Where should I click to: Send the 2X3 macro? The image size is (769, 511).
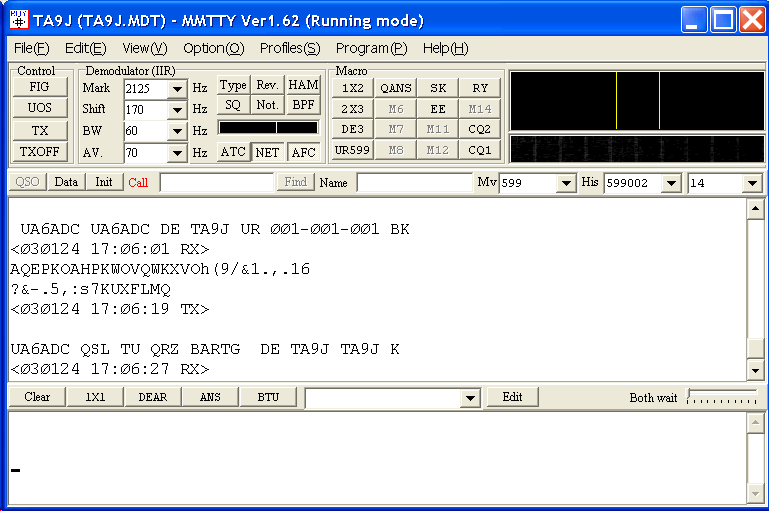pyautogui.click(x=353, y=109)
